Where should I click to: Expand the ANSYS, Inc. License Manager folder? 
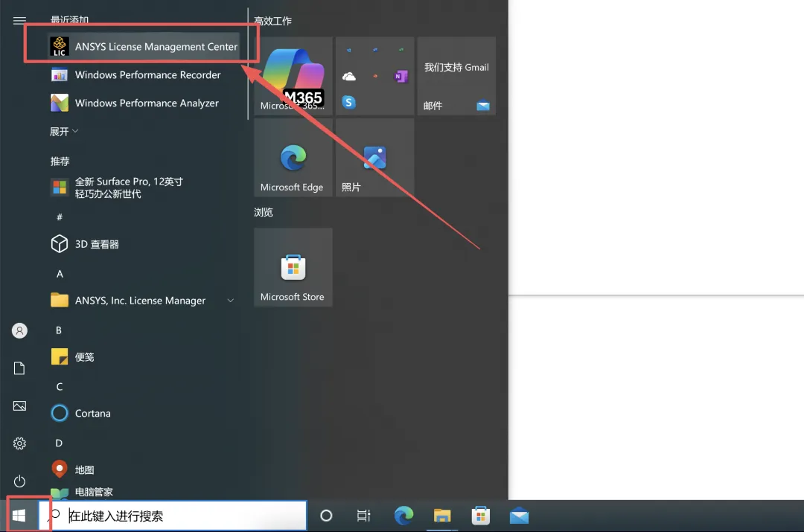tap(144, 301)
